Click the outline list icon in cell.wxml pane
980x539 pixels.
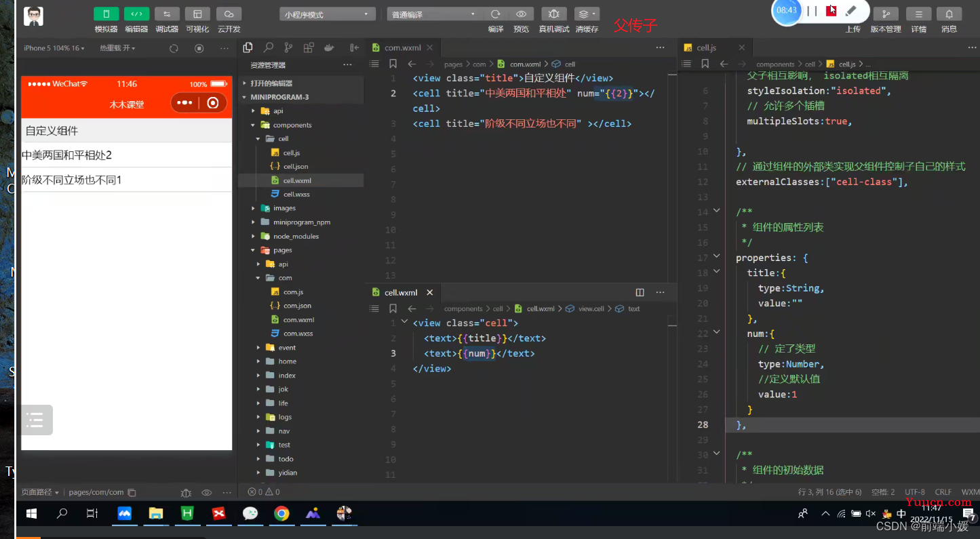(x=374, y=308)
